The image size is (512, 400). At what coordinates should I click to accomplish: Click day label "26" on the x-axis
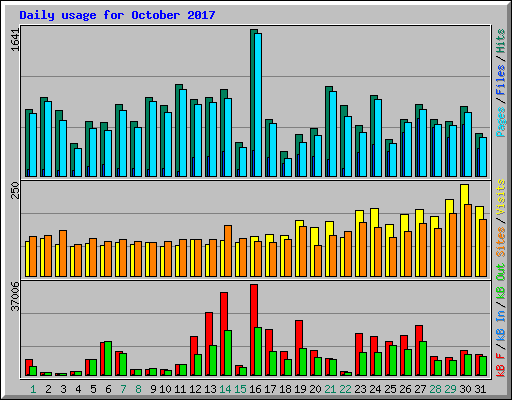[405, 389]
